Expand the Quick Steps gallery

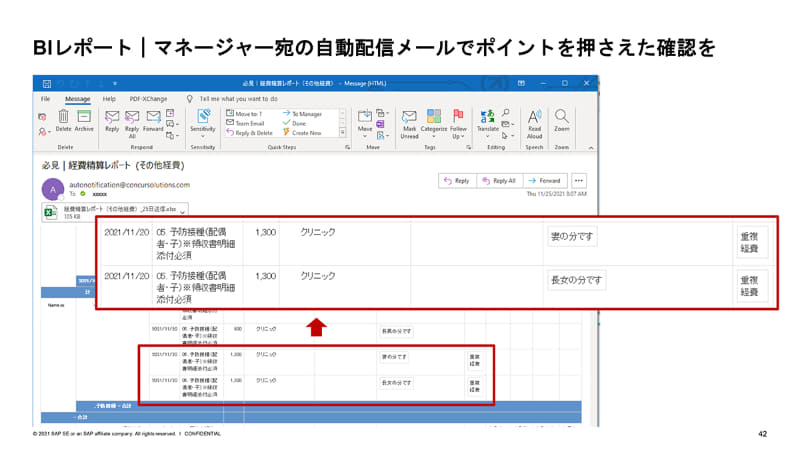click(x=342, y=133)
